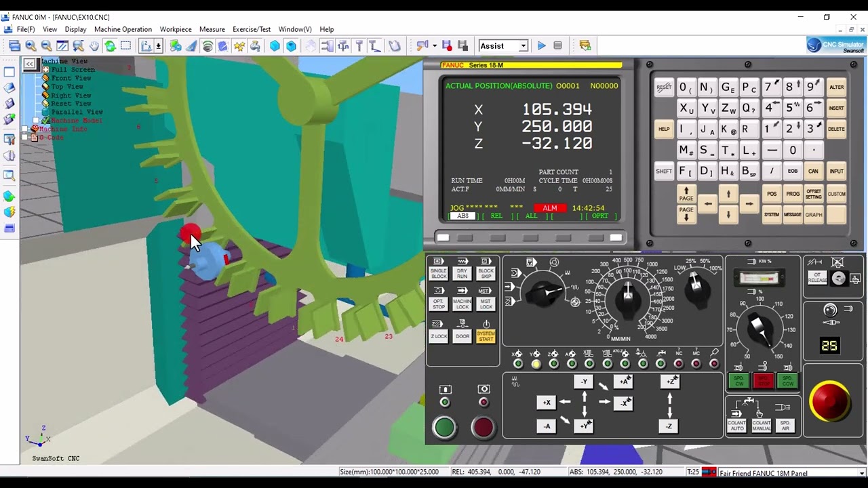Click the Zoom In magnifier toolbar icon
Image resolution: width=868 pixels, height=488 pixels.
(31, 46)
